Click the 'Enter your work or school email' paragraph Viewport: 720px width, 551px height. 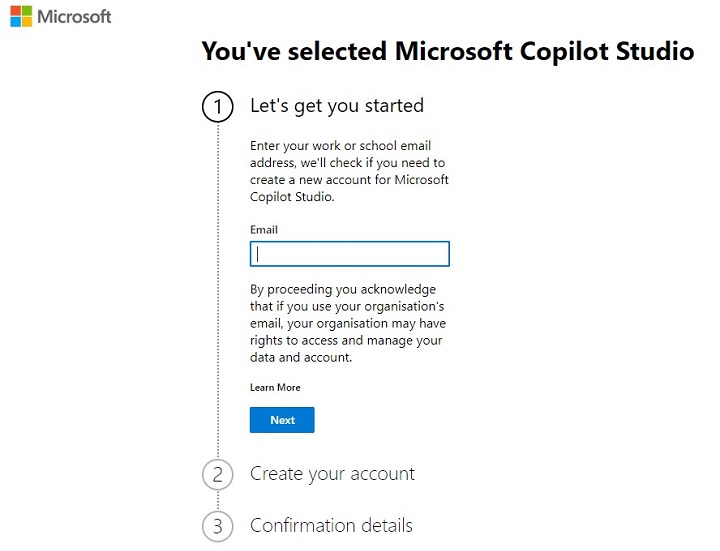[349, 171]
